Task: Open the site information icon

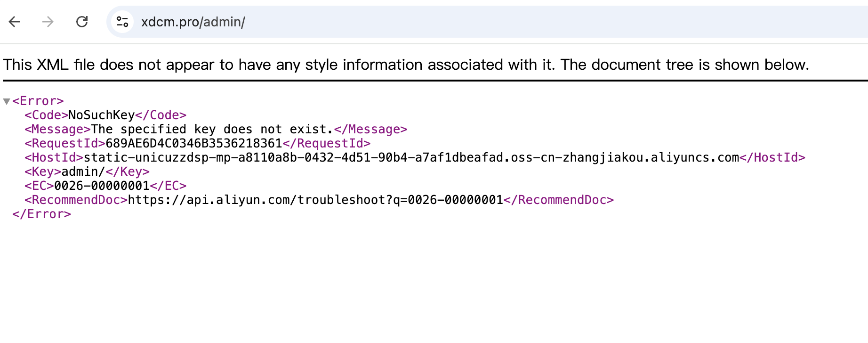Action: tap(122, 22)
